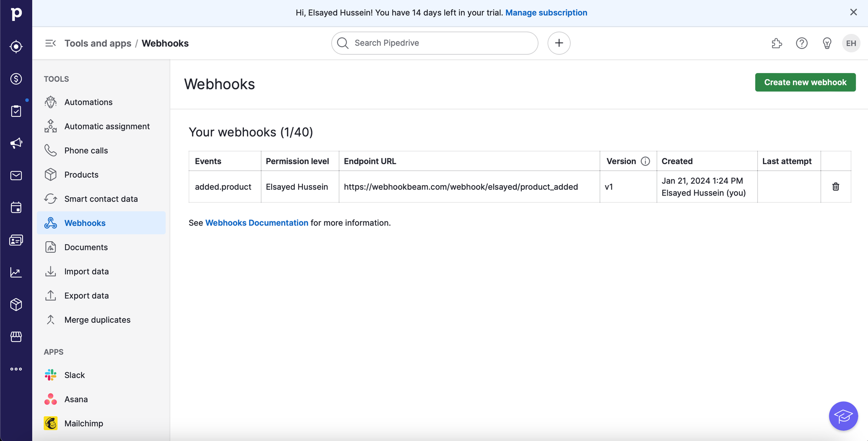Click the Search Pipedrive field
Image resolution: width=868 pixels, height=441 pixels.
coord(434,43)
